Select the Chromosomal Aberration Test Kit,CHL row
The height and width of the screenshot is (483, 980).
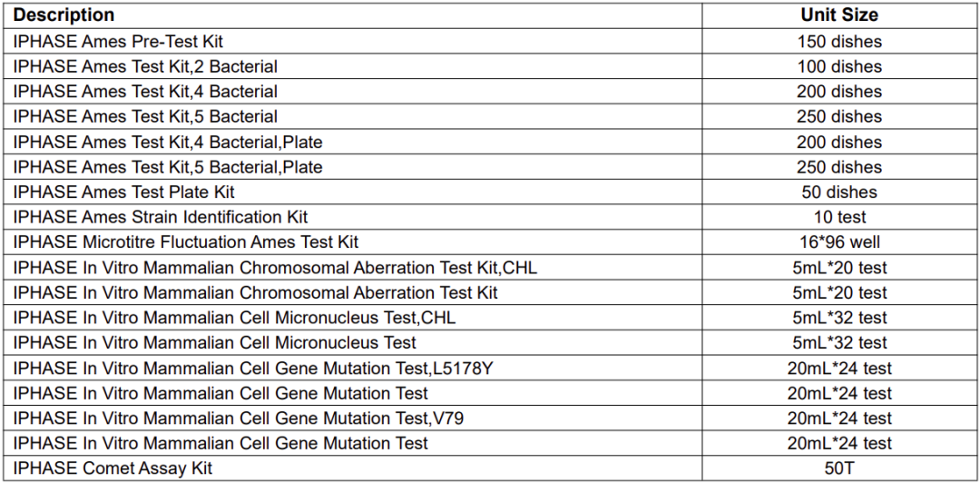tap(281, 268)
